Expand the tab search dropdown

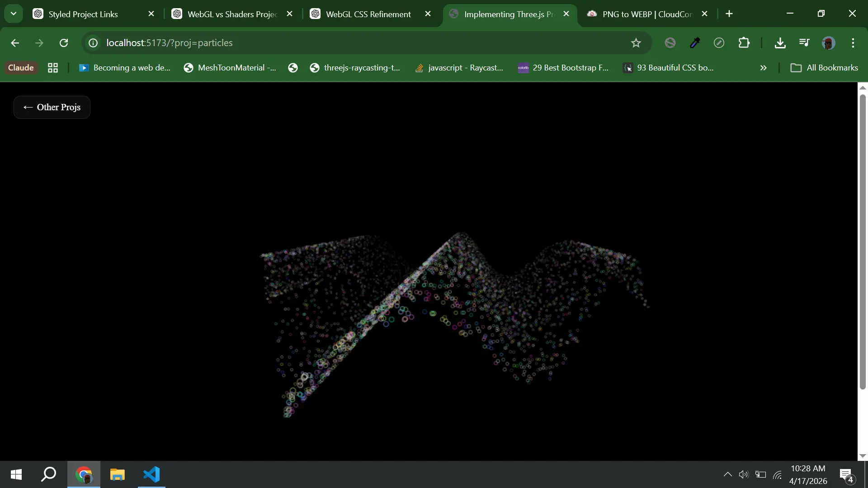click(x=14, y=14)
